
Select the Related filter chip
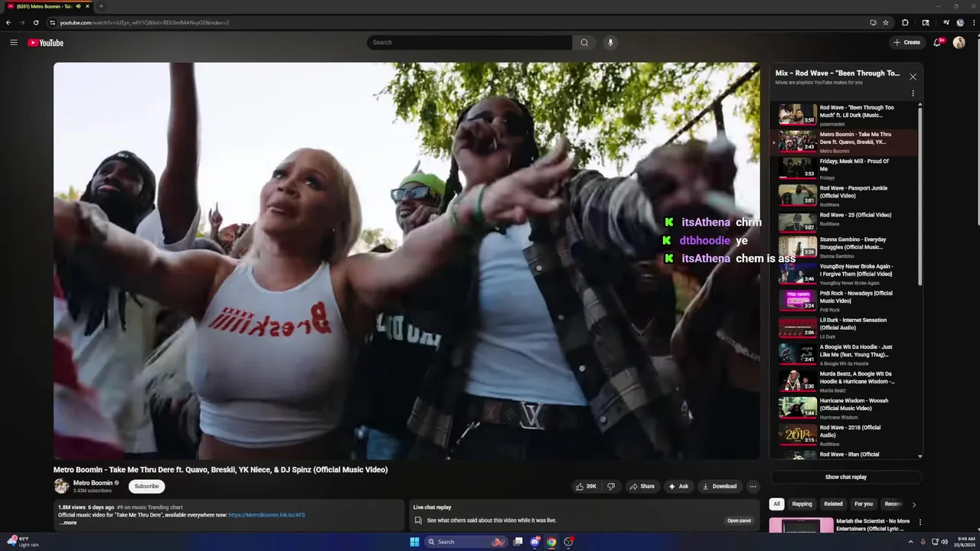point(833,504)
